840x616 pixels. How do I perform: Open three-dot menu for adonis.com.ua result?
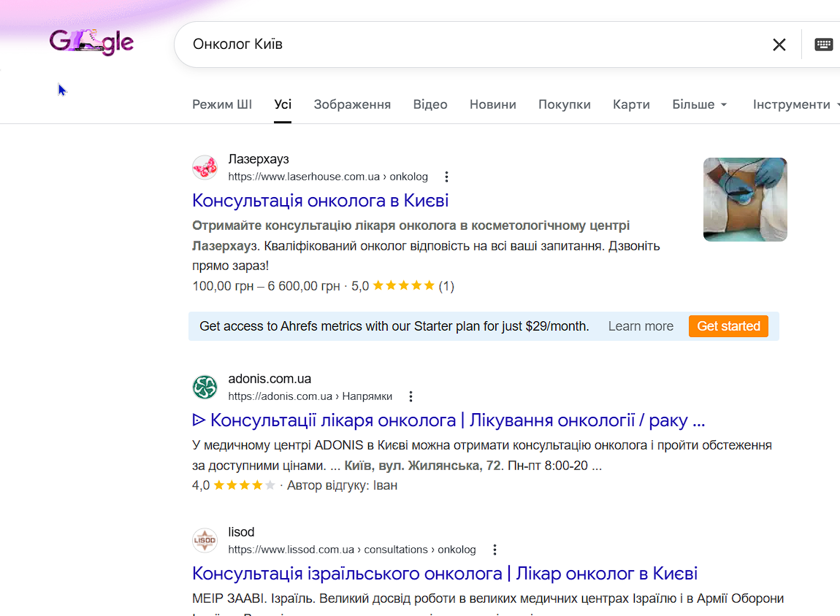[411, 396]
